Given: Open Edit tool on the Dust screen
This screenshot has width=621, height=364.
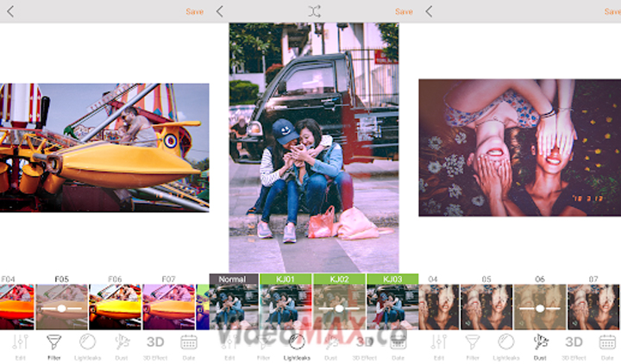Looking at the screenshot, I should pos(439,347).
